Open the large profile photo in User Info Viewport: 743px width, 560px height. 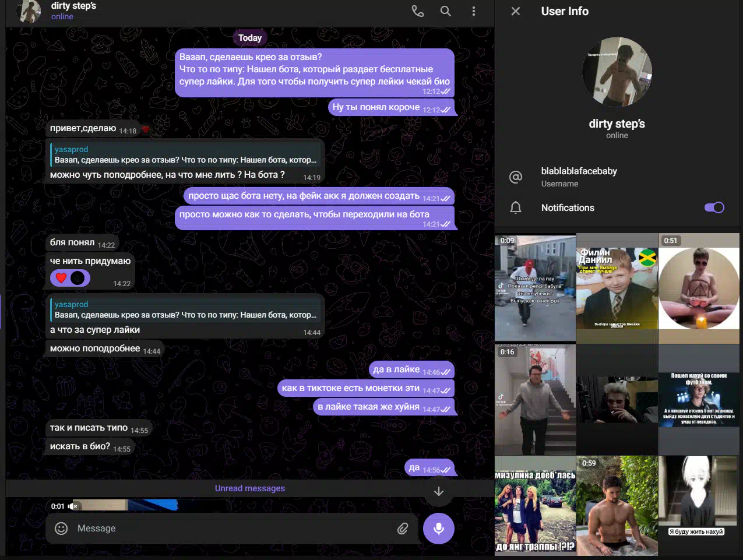click(617, 72)
